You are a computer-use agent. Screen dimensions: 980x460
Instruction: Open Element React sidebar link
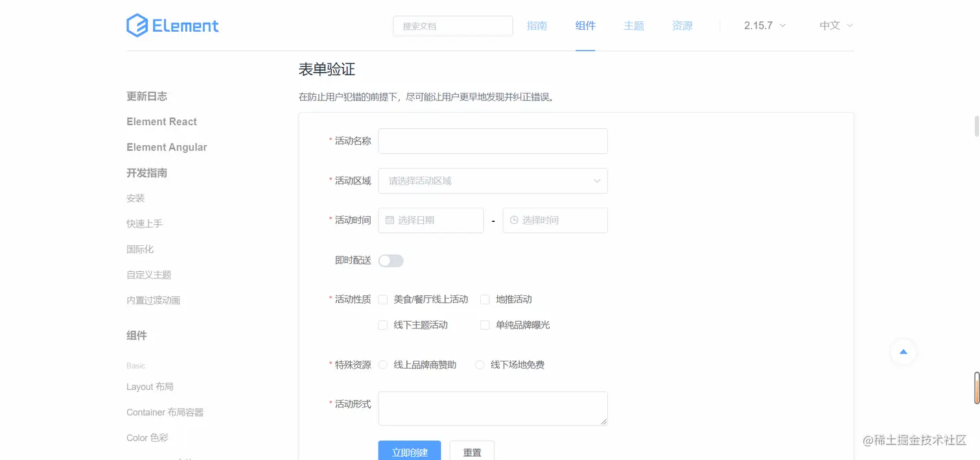(161, 121)
